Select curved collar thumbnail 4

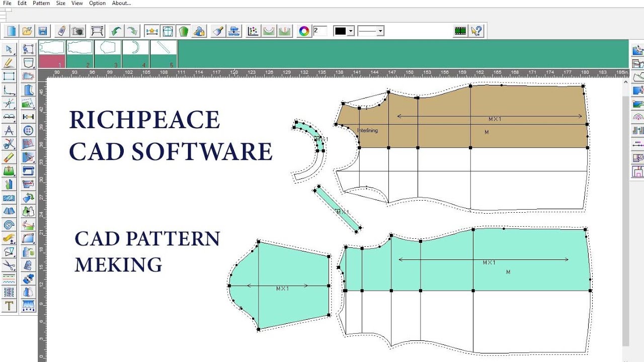pos(136,54)
